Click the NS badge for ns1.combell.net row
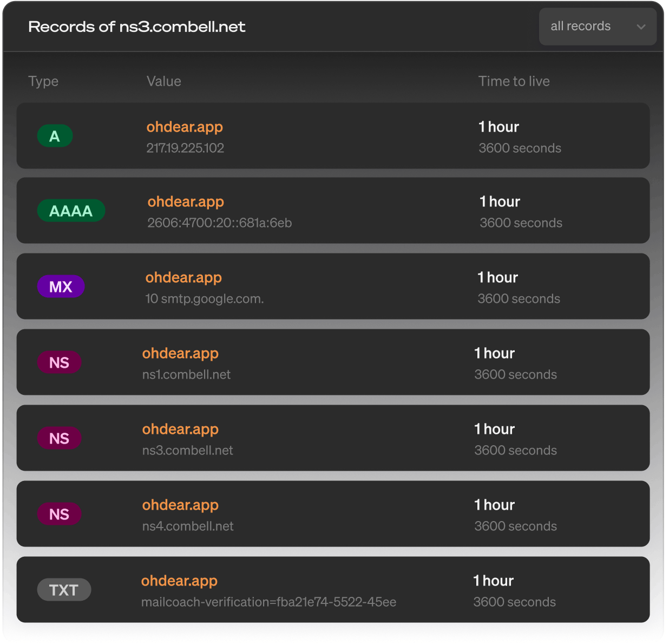Image resolution: width=669 pixels, height=644 pixels. click(60, 362)
